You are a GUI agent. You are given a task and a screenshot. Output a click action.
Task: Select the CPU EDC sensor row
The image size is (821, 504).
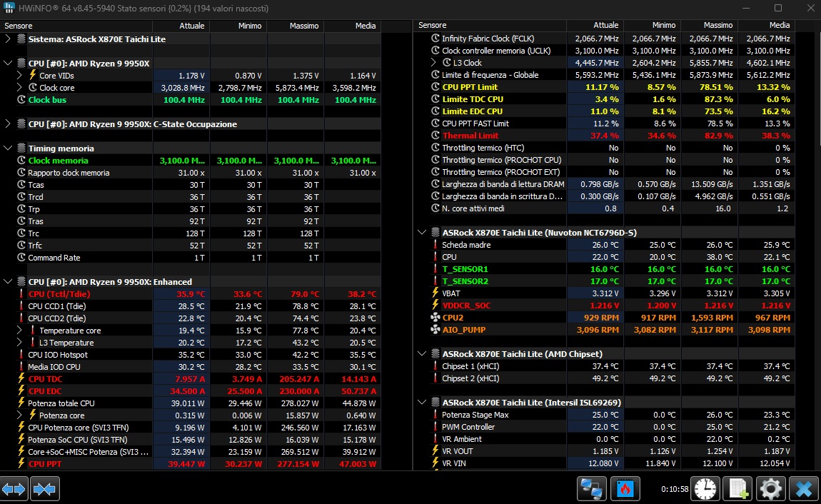(191, 390)
